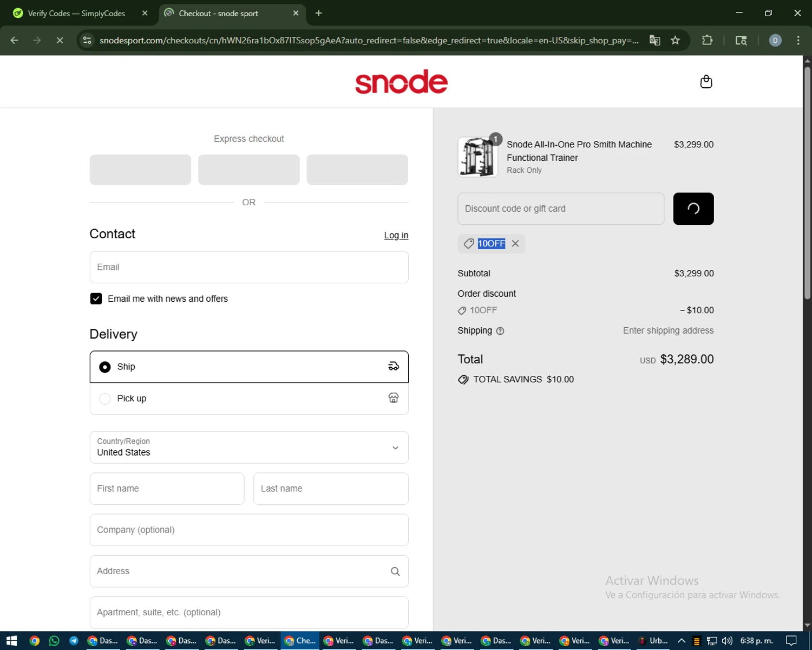Click the Address input field

click(x=249, y=571)
